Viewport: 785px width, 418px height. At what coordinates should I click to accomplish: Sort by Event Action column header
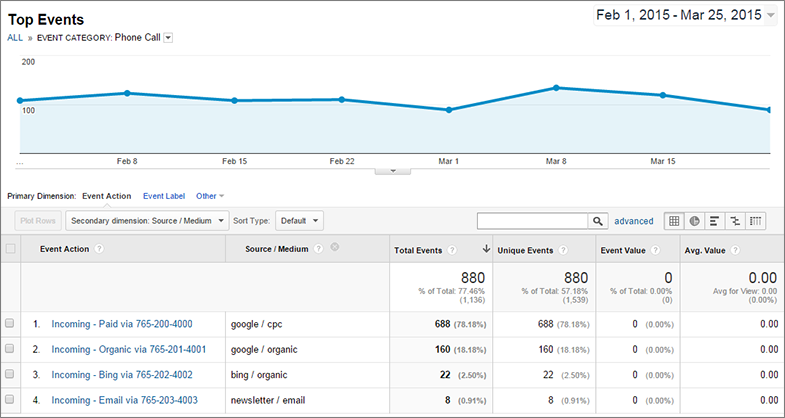pos(65,249)
